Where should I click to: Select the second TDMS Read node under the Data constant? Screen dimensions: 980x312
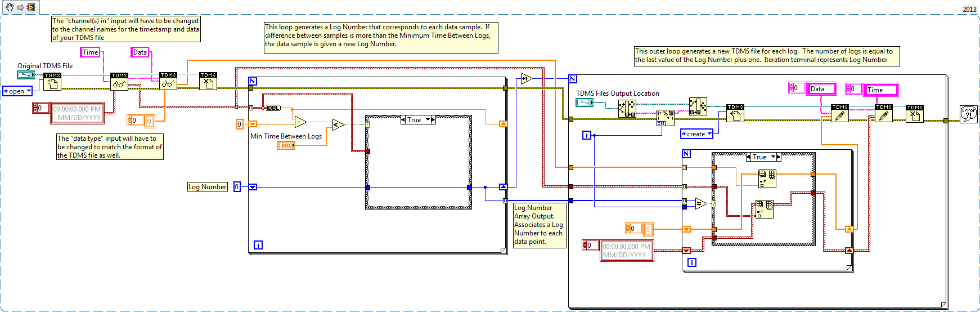pos(168,81)
